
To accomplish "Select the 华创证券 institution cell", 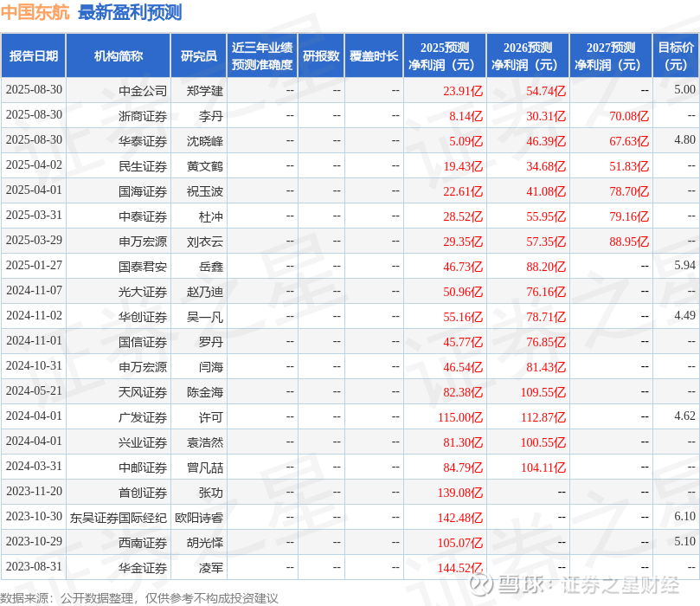I will [119, 317].
